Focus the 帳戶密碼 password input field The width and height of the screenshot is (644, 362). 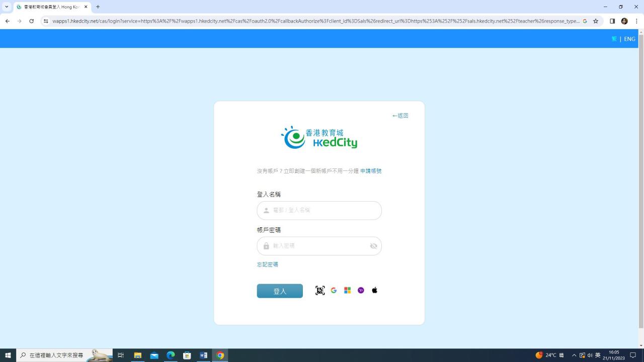[319, 246]
